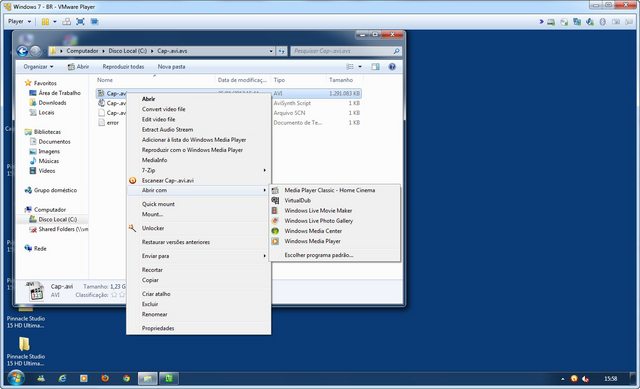Open with Media Player Classic - Home Cinema
Viewport: 640px width, 389px height.
(329, 190)
